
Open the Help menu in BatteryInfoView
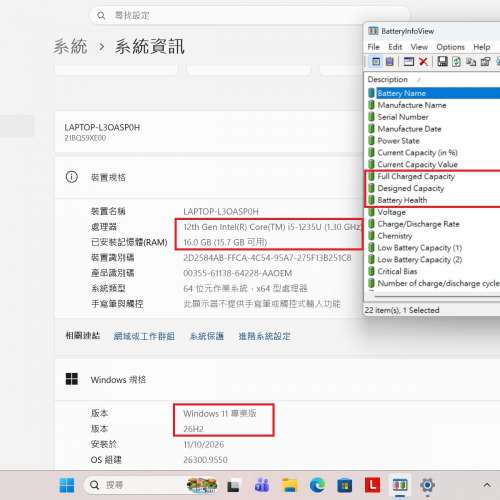(x=482, y=47)
